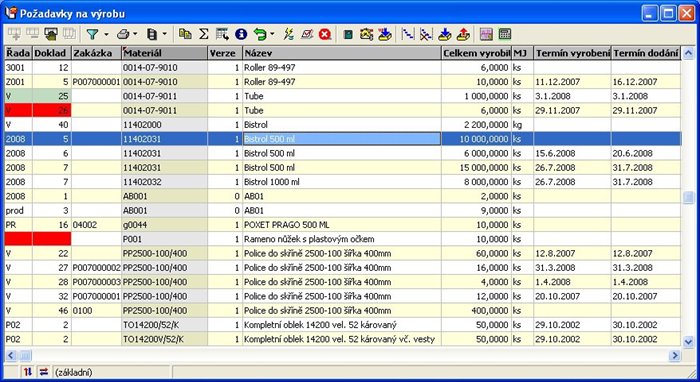Click order cell P007000003
700x382 pixels.
96,282
